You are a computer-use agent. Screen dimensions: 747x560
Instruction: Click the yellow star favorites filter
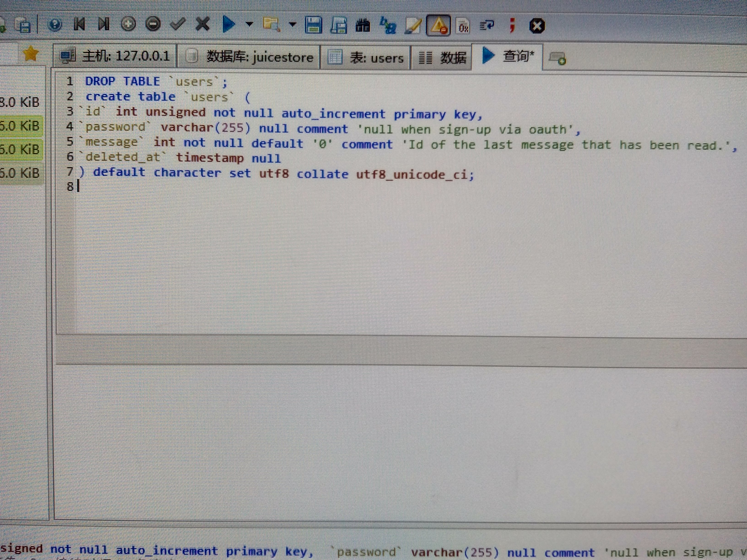(31, 53)
